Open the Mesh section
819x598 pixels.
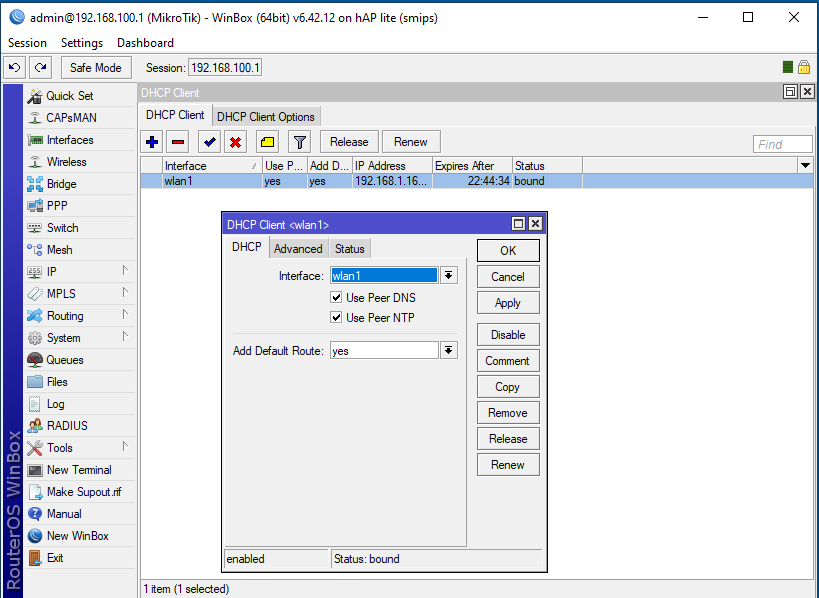click(x=80, y=250)
